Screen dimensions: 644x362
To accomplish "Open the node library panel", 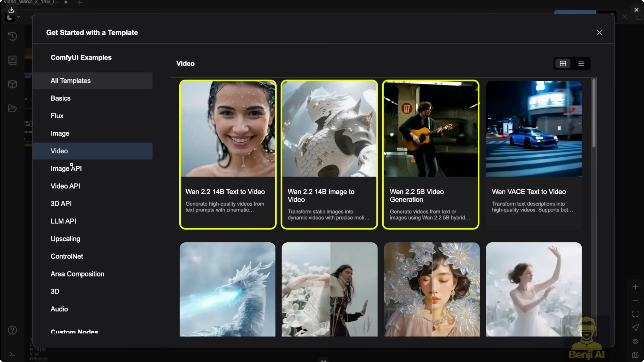I will point(12,60).
